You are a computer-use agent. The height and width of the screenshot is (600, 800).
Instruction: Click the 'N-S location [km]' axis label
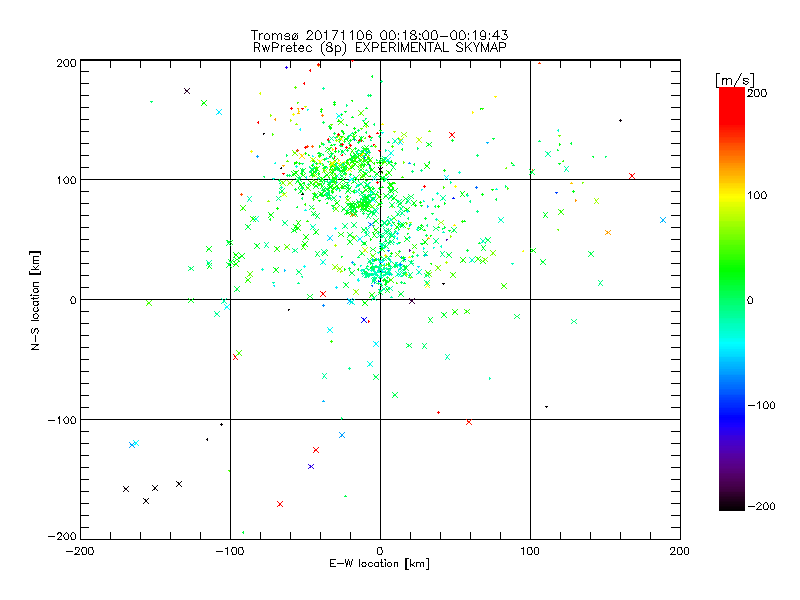tap(35, 300)
